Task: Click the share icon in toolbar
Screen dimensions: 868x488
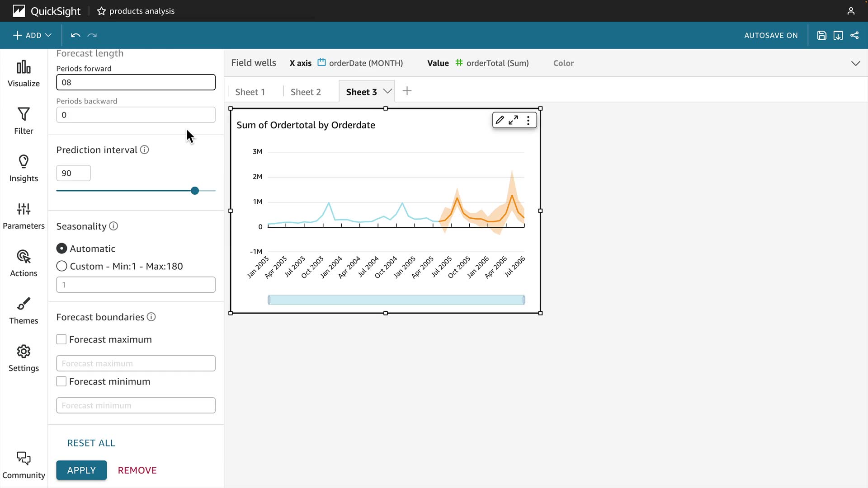Action: [854, 35]
